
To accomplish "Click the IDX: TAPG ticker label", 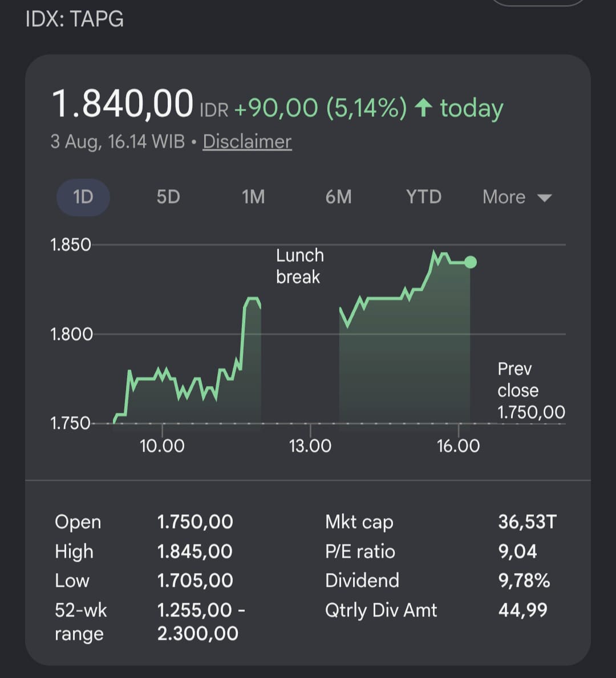I will point(74,19).
